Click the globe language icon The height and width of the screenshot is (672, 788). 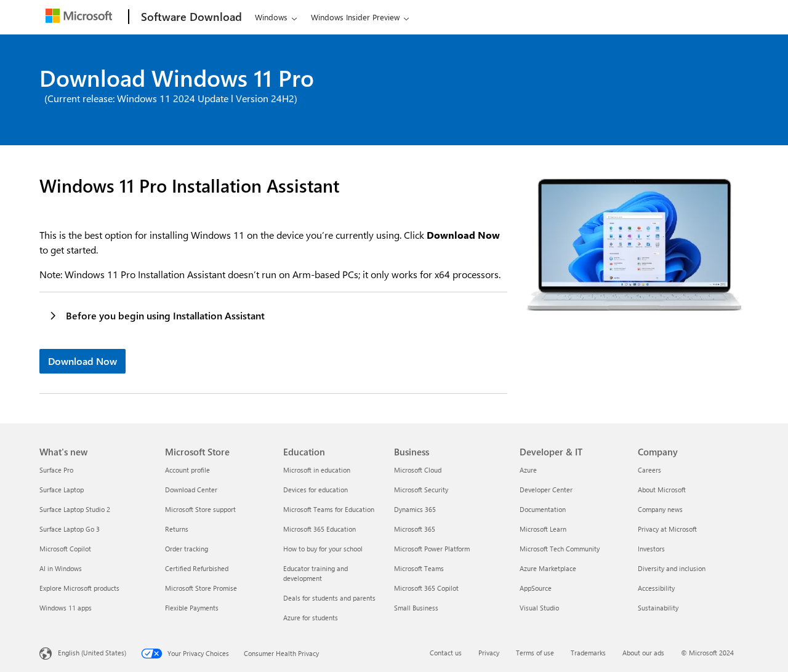46,654
